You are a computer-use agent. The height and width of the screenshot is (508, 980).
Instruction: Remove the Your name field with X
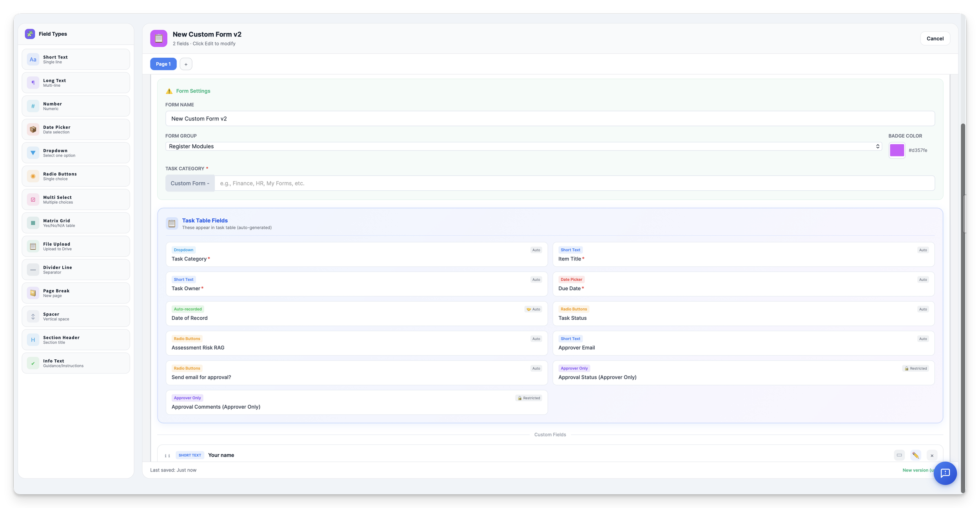click(932, 455)
